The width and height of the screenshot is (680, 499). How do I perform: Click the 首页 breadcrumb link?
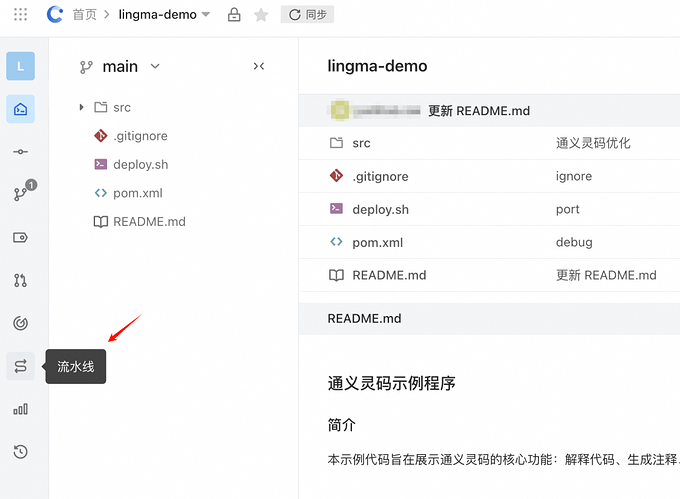point(84,15)
